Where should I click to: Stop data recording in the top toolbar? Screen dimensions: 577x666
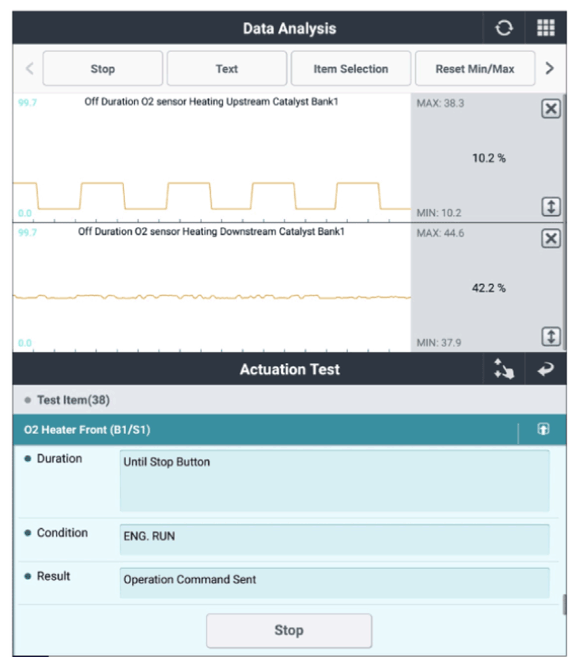[103, 69]
